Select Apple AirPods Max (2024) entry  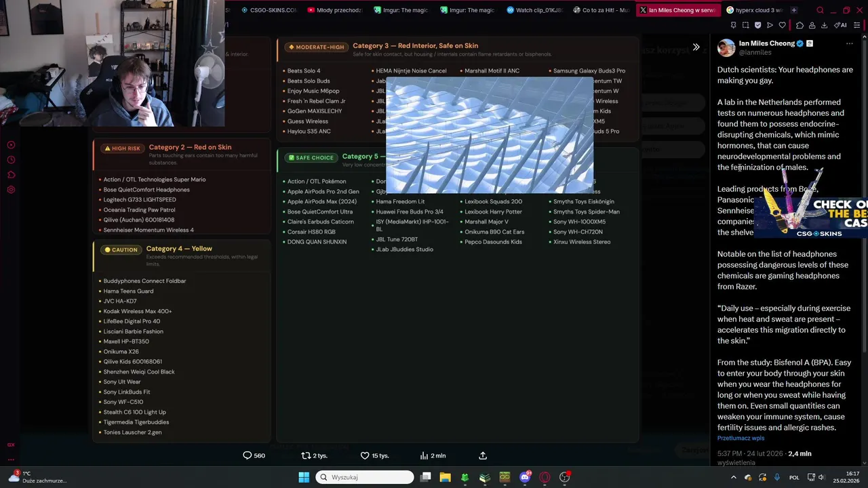tap(321, 202)
